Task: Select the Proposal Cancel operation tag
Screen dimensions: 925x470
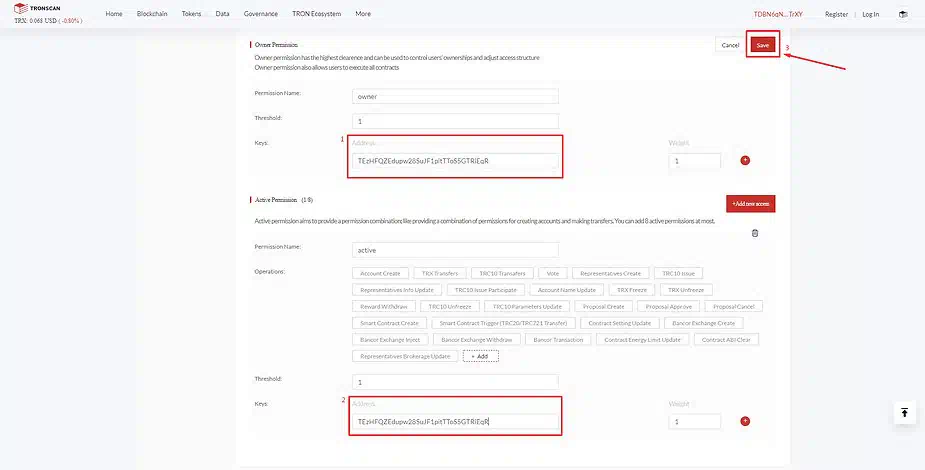Action: tap(733, 306)
